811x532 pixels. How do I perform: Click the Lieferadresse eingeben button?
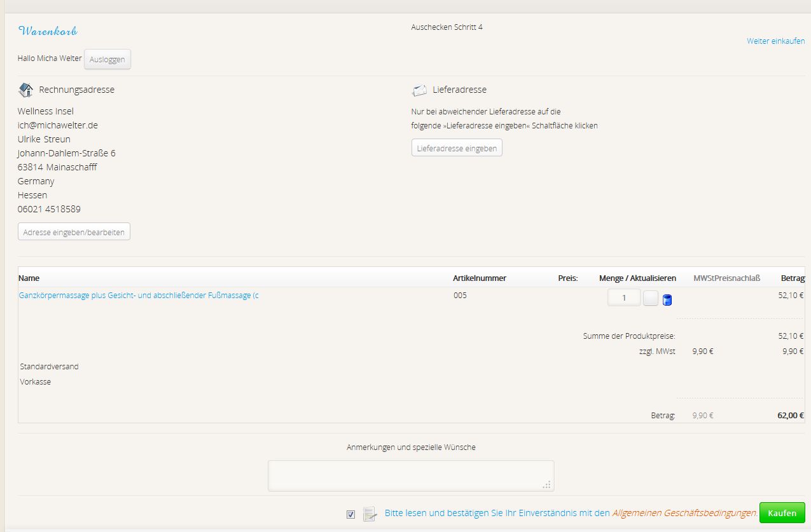coord(457,148)
